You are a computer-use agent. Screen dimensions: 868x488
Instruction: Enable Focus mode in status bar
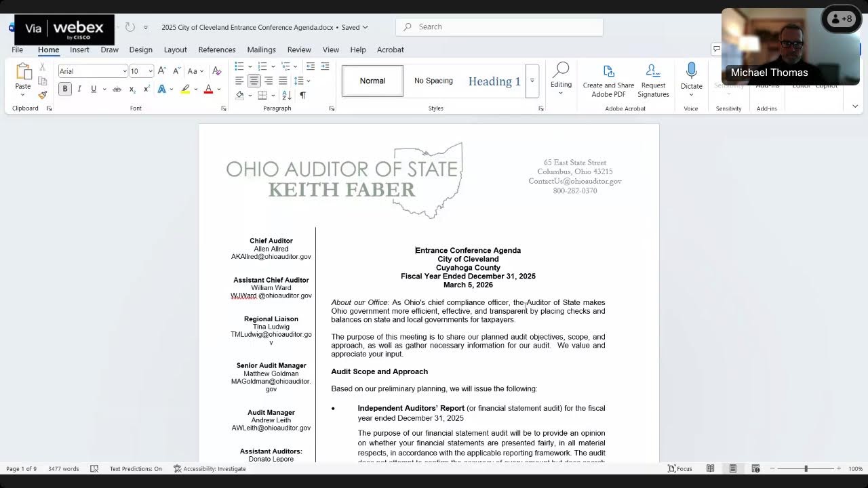(x=680, y=468)
